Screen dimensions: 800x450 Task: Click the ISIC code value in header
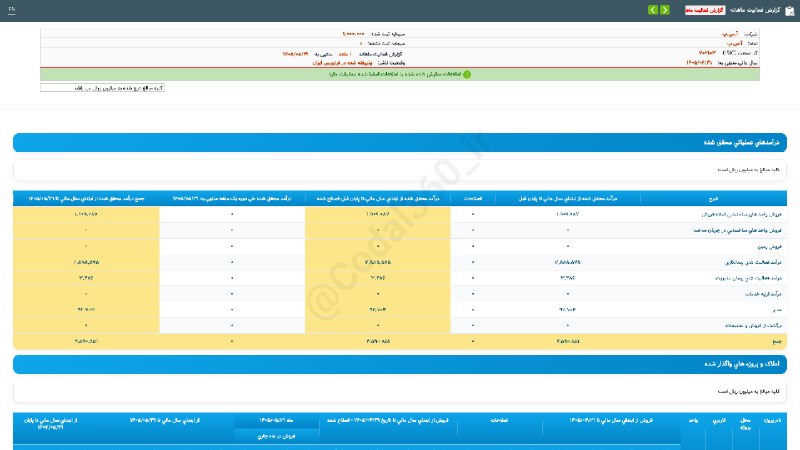point(707,53)
